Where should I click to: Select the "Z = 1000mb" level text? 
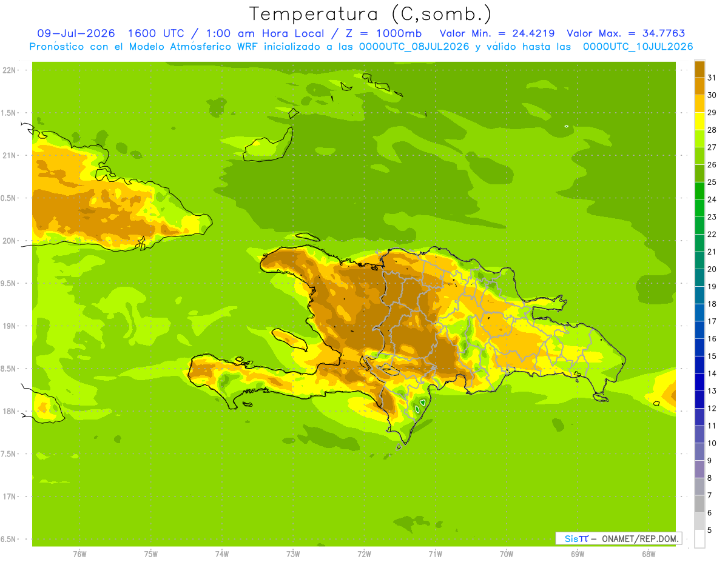click(382, 33)
